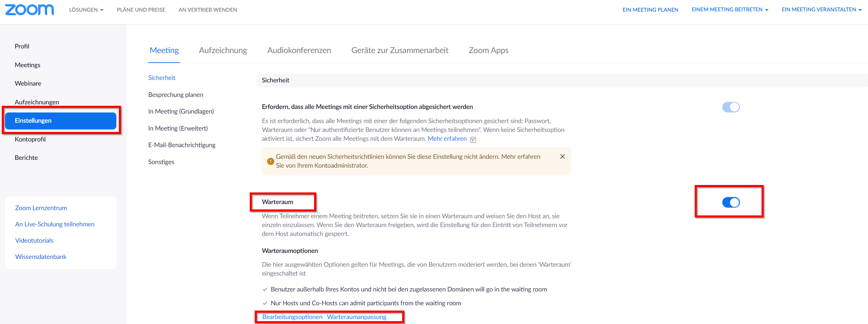This screenshot has width=868, height=324.
Task: Open Kontoprofil from the left sidebar
Action: point(30,139)
